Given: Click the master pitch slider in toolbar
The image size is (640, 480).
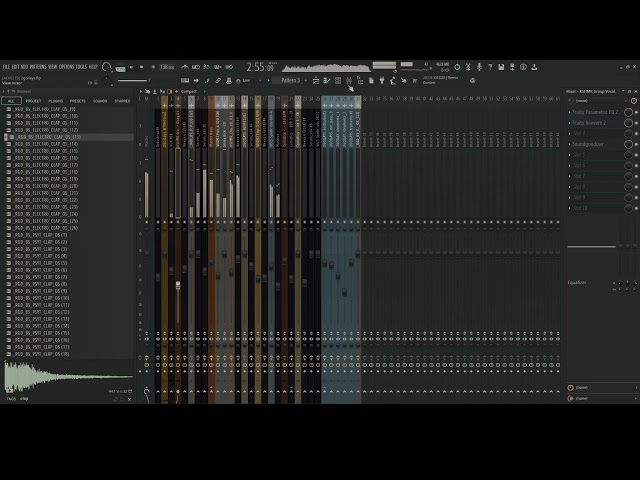Looking at the screenshot, I should (134, 80).
